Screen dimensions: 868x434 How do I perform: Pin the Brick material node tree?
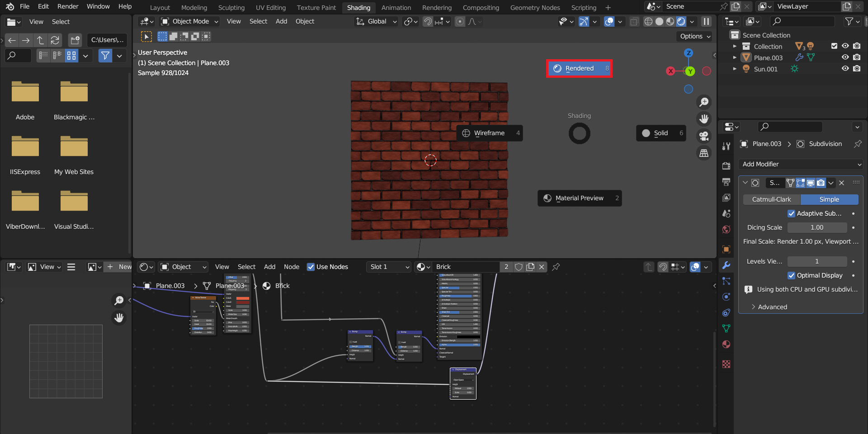coord(556,267)
